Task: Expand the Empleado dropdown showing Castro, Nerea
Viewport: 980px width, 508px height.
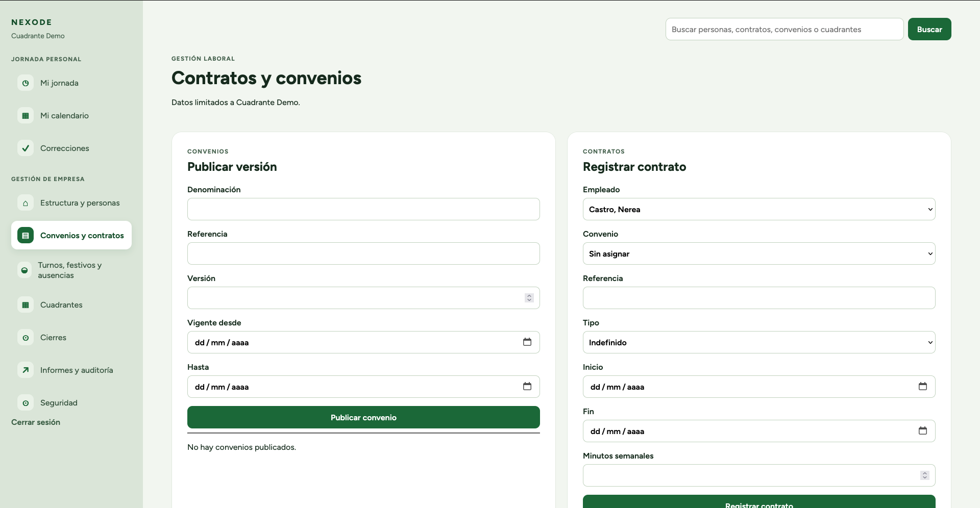Action: 759,209
